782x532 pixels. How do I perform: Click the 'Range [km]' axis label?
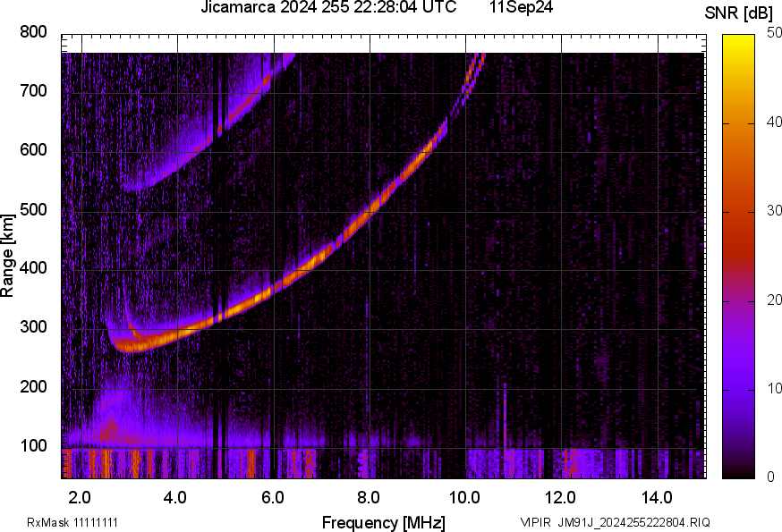[7, 256]
